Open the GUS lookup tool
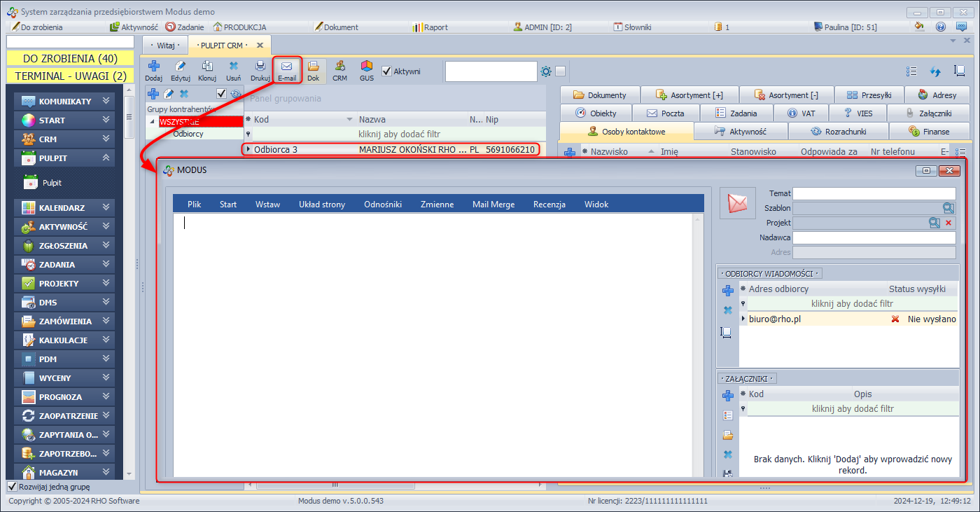980x512 pixels. tap(367, 70)
